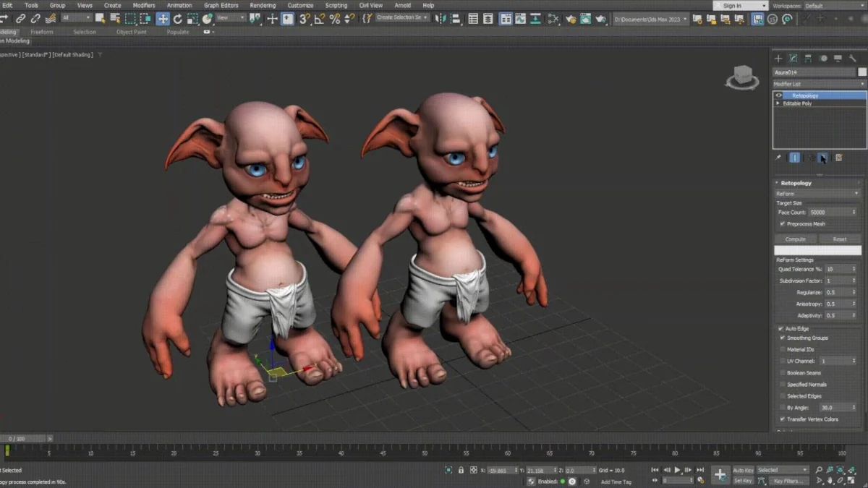Toggle Spinner Snap

coord(349,18)
